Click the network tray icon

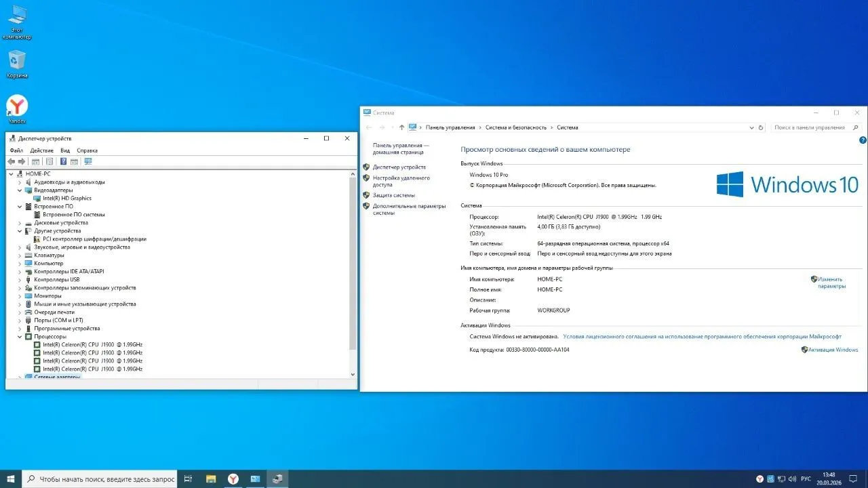coord(781,479)
